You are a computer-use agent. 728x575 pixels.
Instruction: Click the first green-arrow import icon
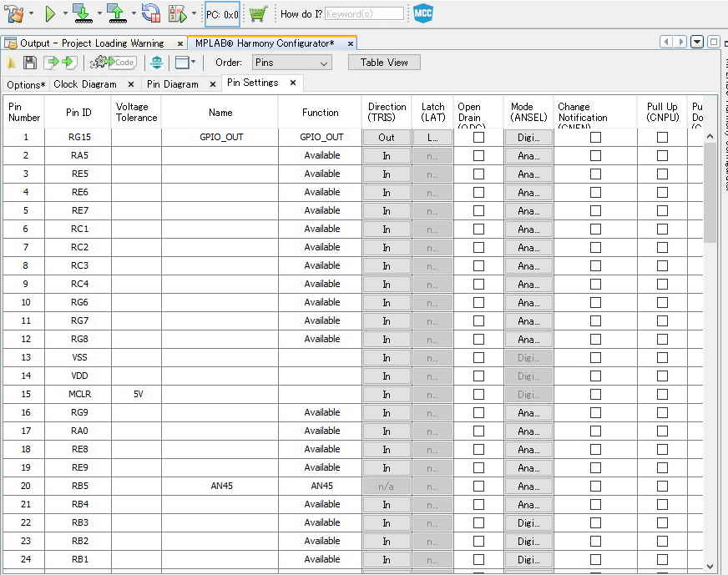point(52,62)
